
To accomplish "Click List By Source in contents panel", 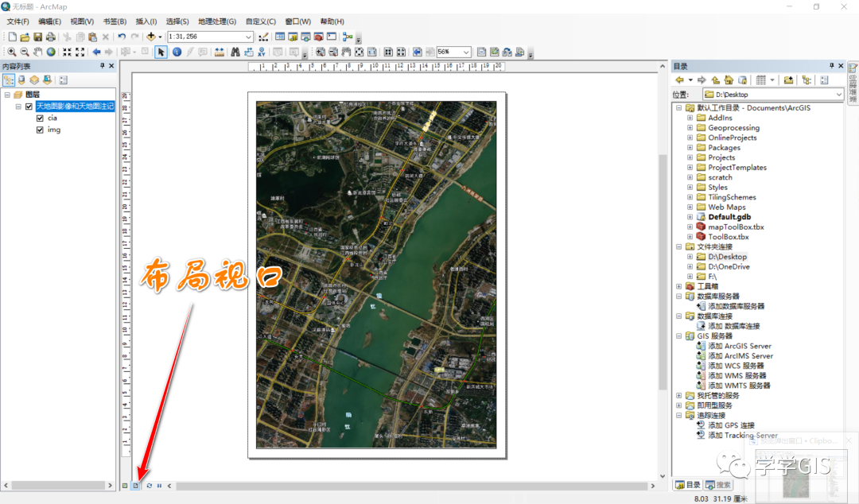I will point(21,80).
